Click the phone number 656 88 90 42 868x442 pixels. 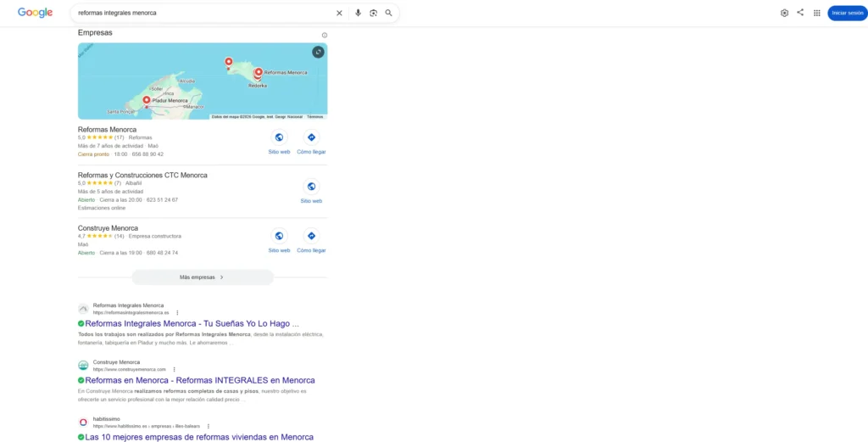click(147, 154)
